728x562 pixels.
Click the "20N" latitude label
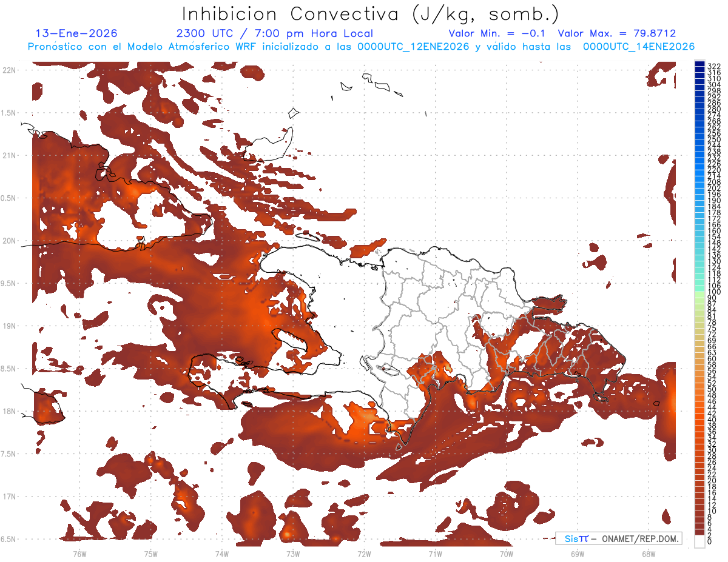click(10, 241)
